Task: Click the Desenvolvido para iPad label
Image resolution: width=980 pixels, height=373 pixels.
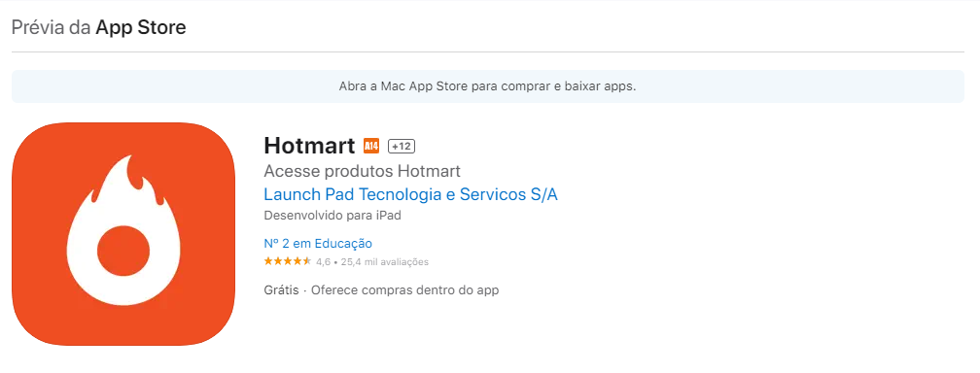Action: coord(332,216)
